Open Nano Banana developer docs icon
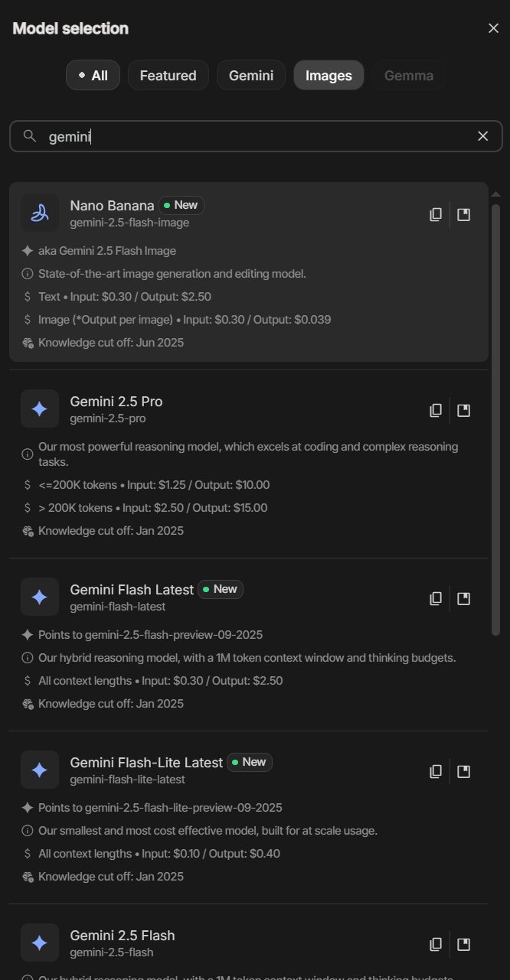This screenshot has width=510, height=980. pyautogui.click(x=463, y=215)
